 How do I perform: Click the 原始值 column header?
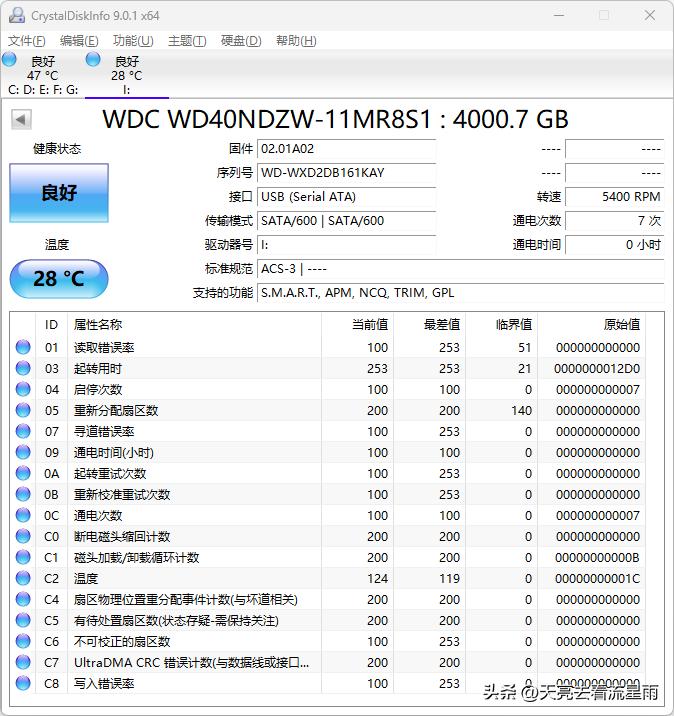pos(591,325)
